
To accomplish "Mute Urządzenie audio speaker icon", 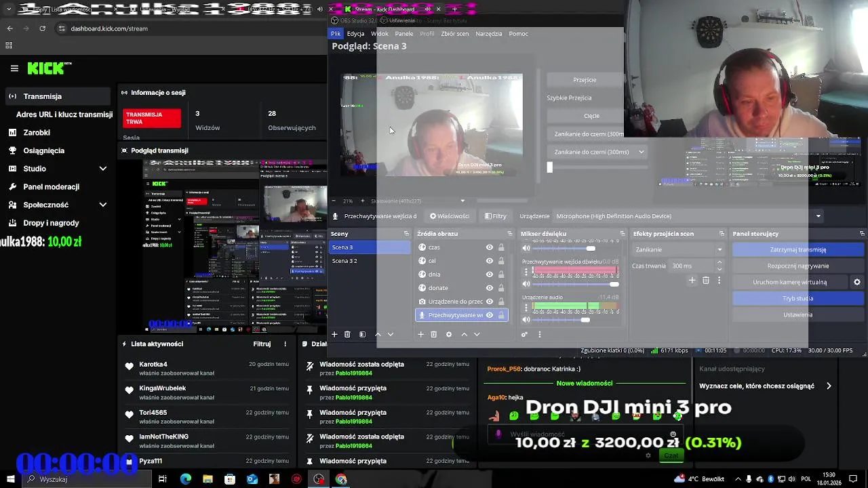I will coord(526,319).
